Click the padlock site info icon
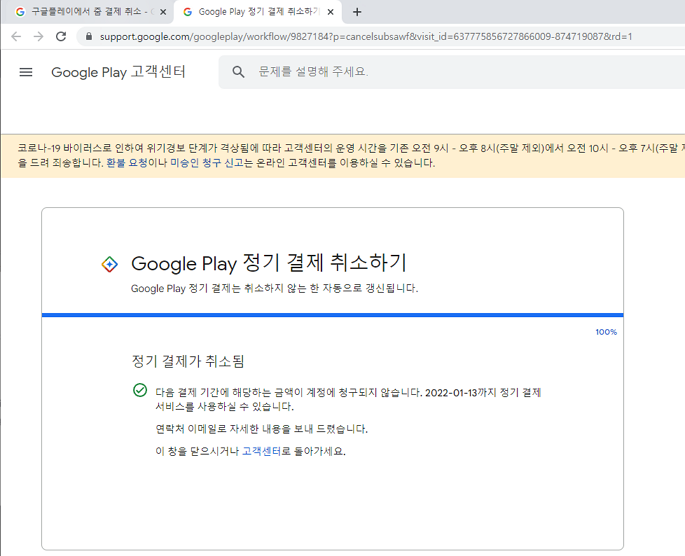685x556 pixels. (x=89, y=37)
